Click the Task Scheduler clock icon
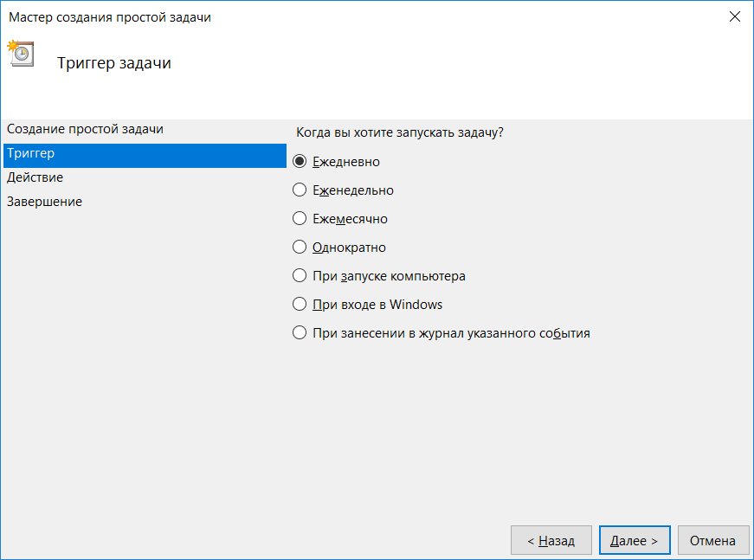Image resolution: width=754 pixels, height=560 pixels. click(20, 54)
